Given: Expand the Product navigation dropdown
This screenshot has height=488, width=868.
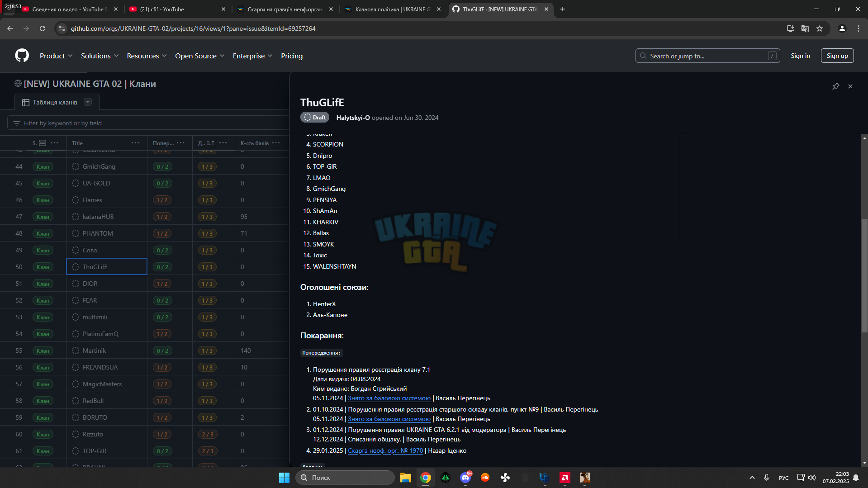Looking at the screenshot, I should [x=56, y=56].
